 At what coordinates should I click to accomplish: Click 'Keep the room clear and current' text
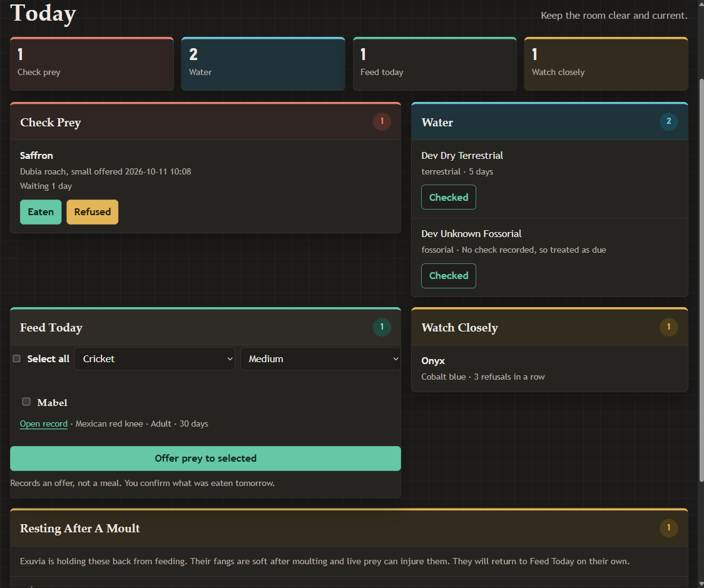(615, 15)
